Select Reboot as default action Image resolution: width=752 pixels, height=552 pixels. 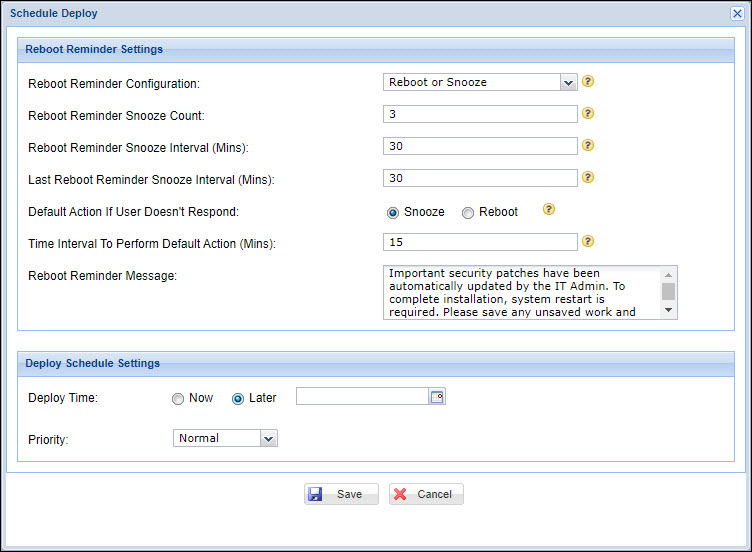click(x=468, y=212)
